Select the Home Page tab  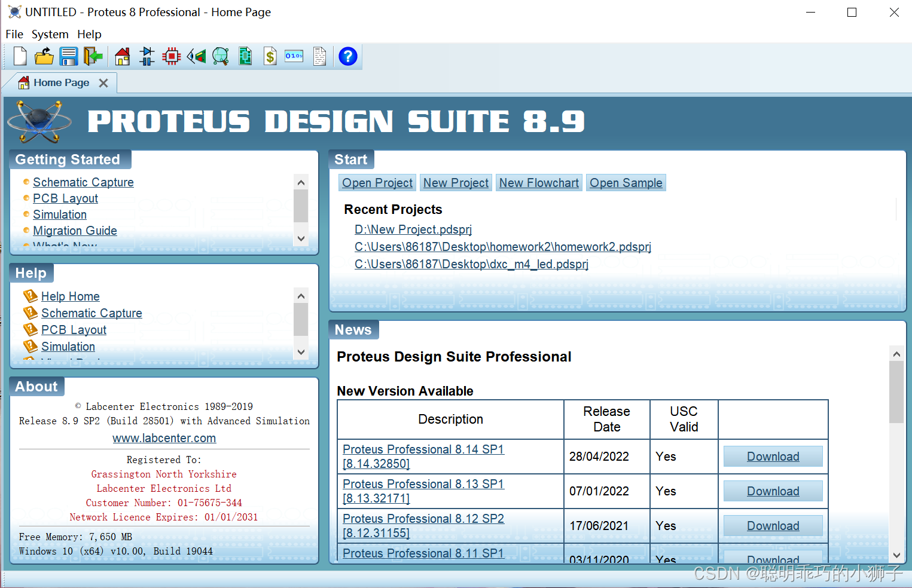pos(62,82)
